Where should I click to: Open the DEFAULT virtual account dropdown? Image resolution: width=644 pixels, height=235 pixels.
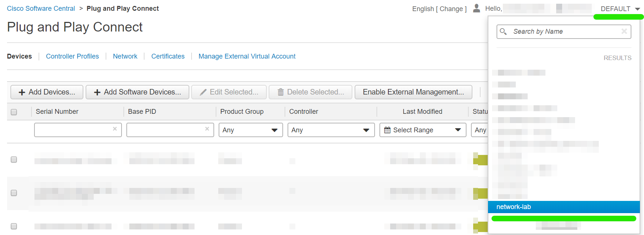tap(620, 9)
